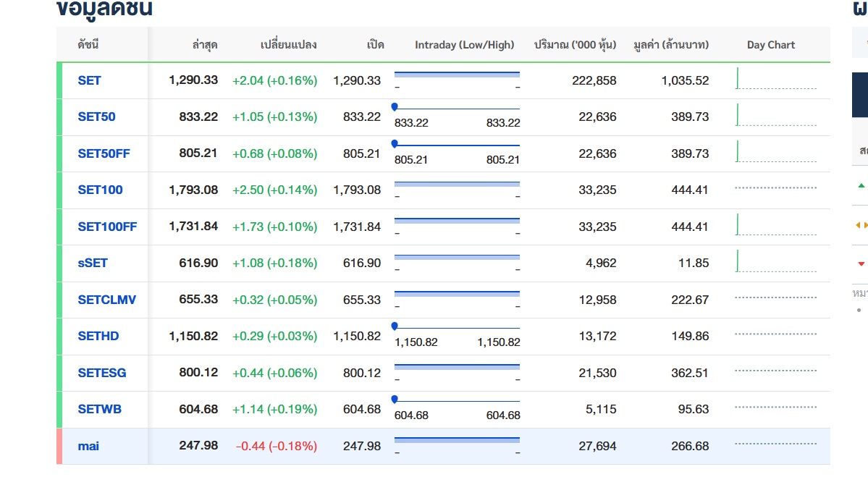Open the mai index link
The image size is (868, 477).
pos(88,446)
